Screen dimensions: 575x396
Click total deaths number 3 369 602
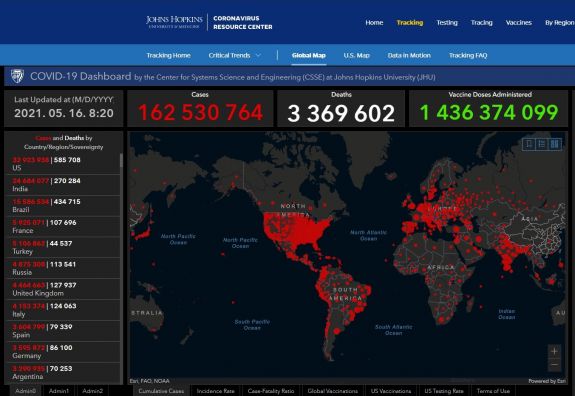[341, 113]
